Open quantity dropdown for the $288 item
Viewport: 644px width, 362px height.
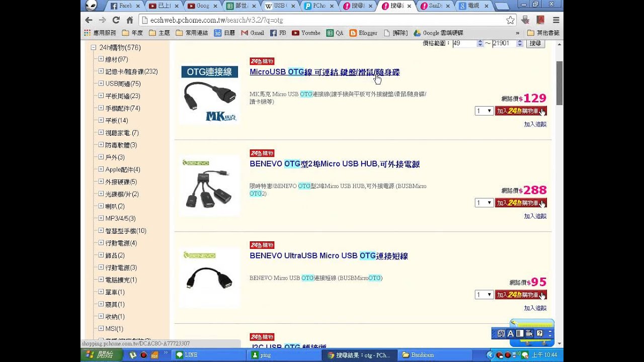click(x=484, y=203)
